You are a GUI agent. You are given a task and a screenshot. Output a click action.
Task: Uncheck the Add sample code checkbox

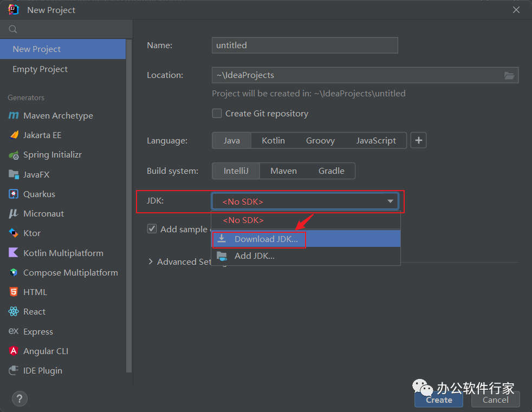[x=152, y=229]
